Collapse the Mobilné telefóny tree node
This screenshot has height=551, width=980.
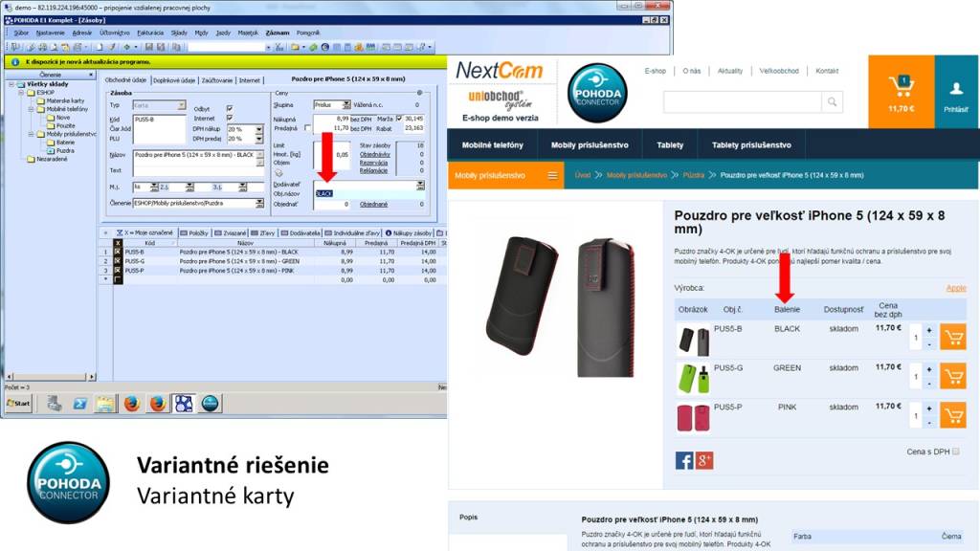(31, 109)
